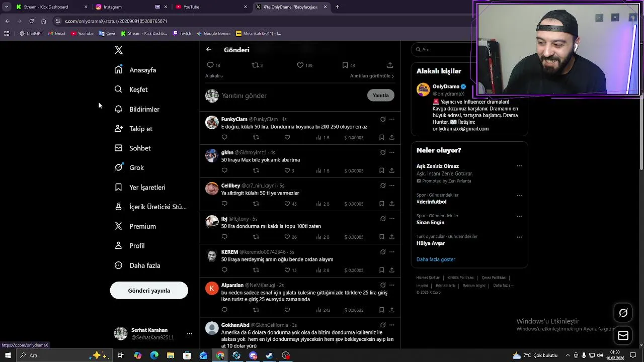Screen dimensions: 644x362
Task: Click the Yanıtını gönder reply field
Action: 292,96
